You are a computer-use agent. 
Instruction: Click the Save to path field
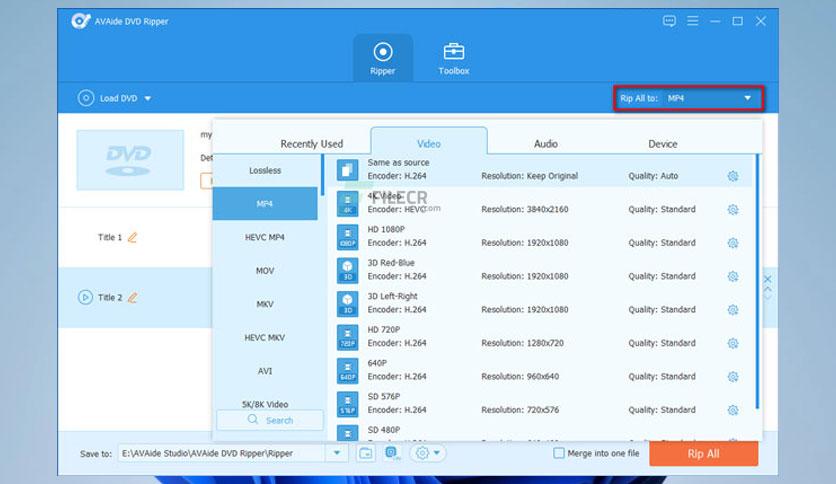[222, 453]
